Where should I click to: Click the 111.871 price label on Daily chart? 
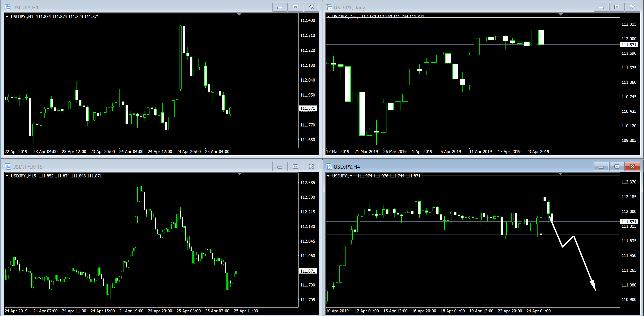(629, 45)
